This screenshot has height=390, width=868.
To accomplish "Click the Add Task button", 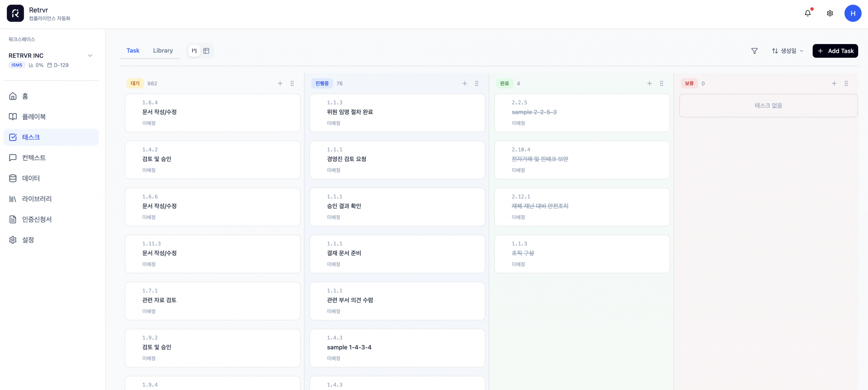I will point(835,51).
